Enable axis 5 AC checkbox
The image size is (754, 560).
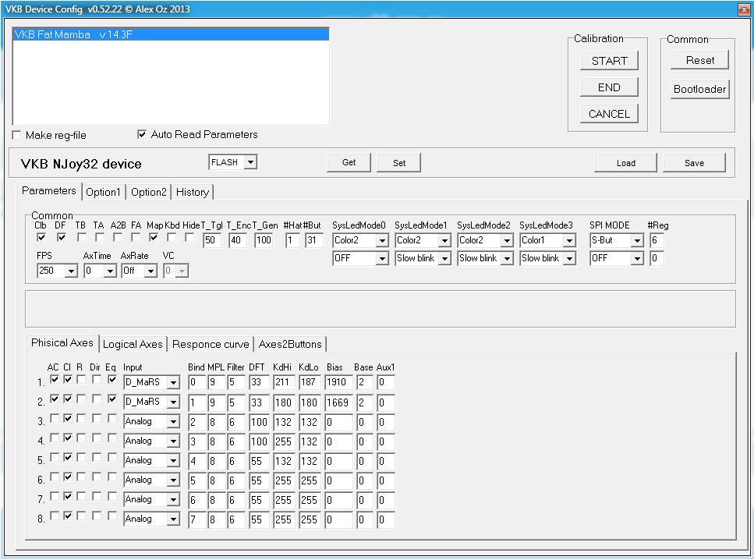click(x=55, y=458)
